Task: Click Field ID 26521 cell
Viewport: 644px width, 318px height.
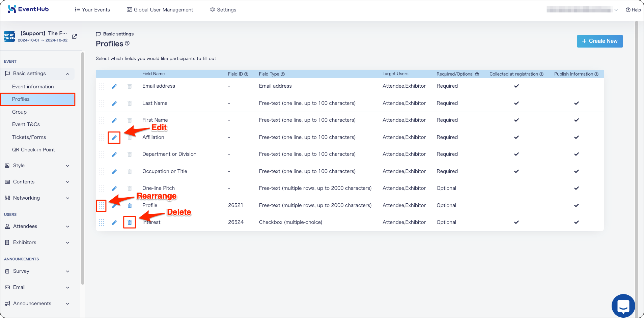Action: click(235, 205)
